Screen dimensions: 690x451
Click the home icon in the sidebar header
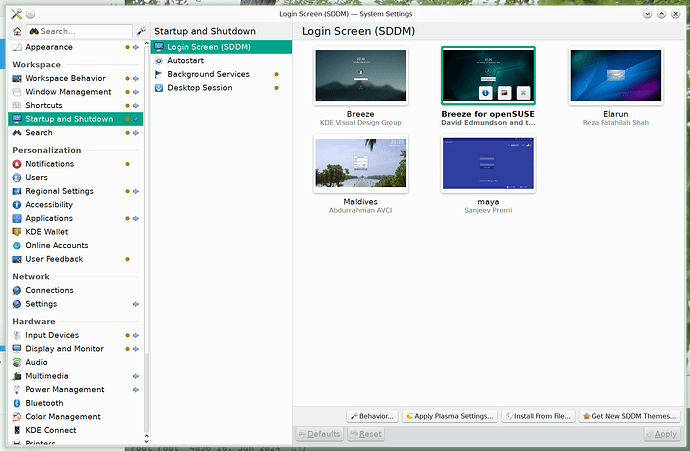point(17,31)
